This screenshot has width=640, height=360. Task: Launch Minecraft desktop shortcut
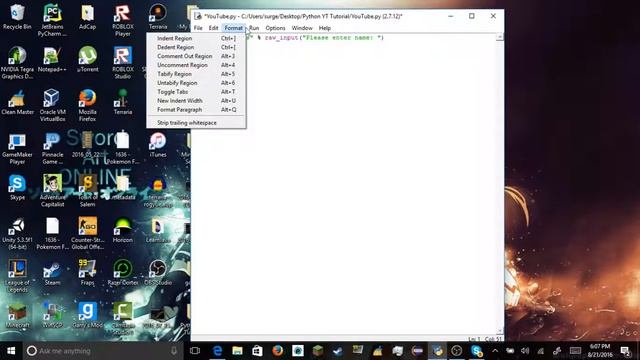(17, 315)
